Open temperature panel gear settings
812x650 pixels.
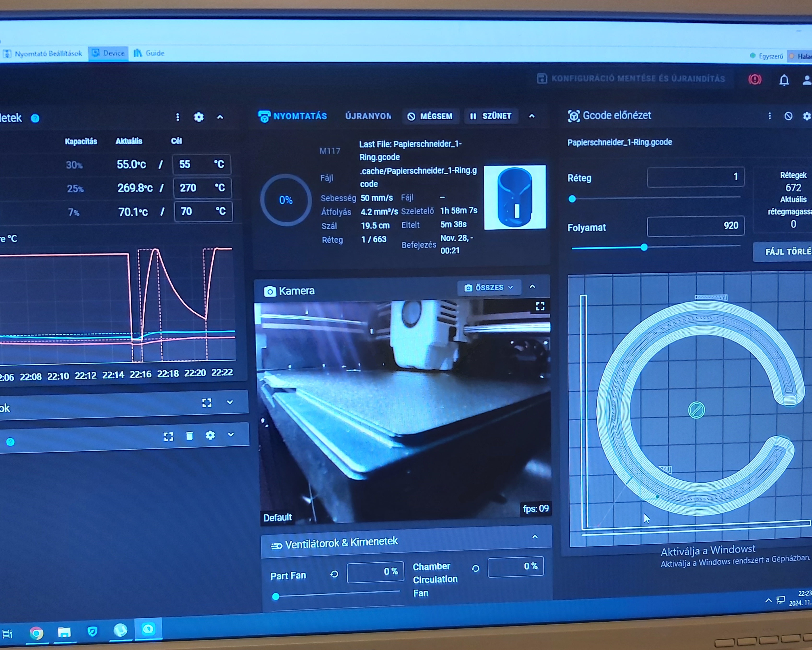point(199,117)
